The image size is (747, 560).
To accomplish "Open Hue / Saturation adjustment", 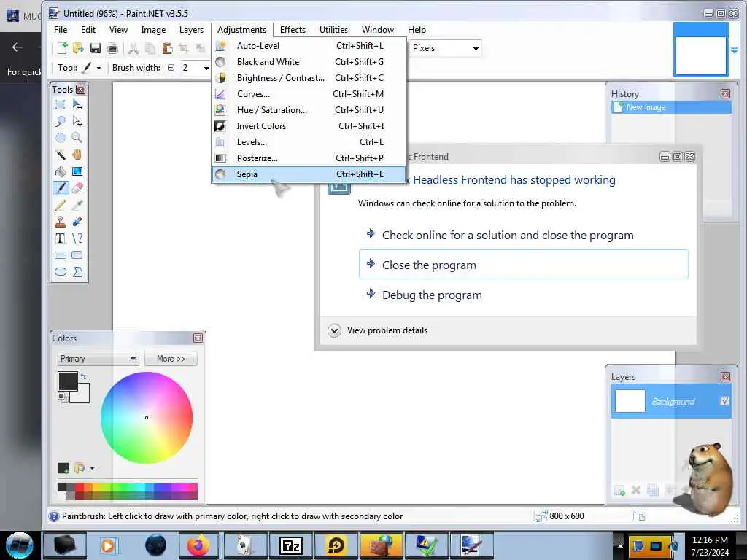I will click(309, 110).
